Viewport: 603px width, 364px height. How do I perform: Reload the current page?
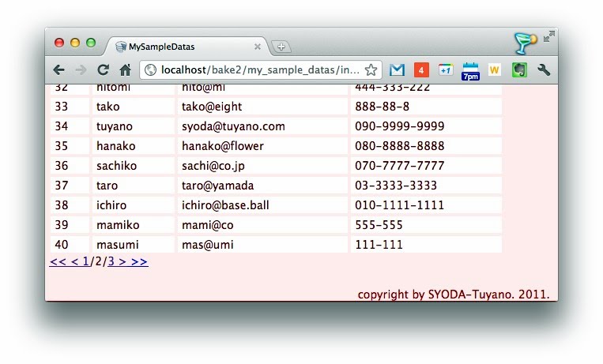tap(103, 69)
